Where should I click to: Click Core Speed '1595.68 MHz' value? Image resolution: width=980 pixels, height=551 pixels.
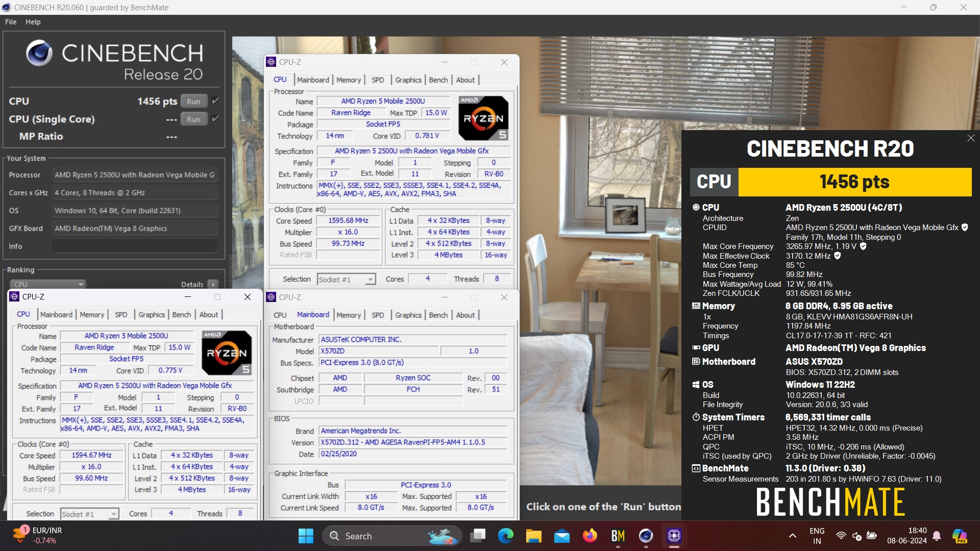(x=348, y=220)
